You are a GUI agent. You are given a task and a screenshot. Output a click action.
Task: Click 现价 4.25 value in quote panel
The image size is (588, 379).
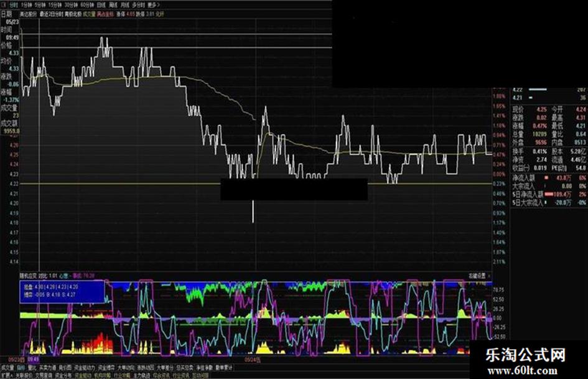click(x=541, y=110)
